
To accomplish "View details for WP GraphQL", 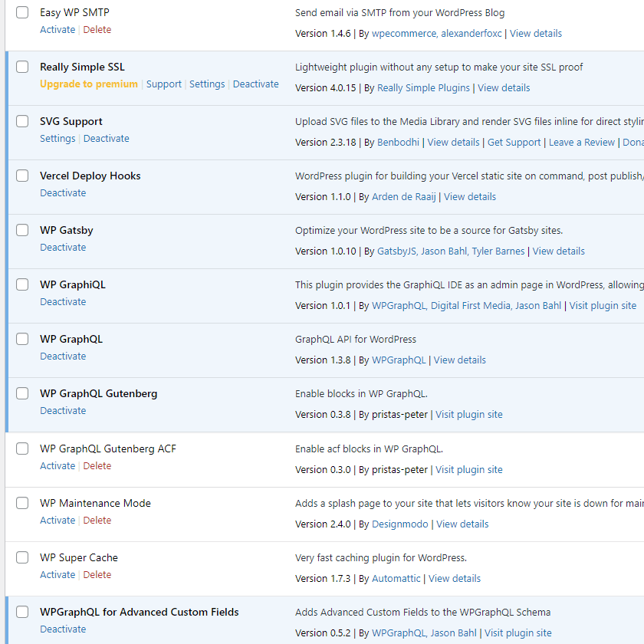I will tap(459, 360).
